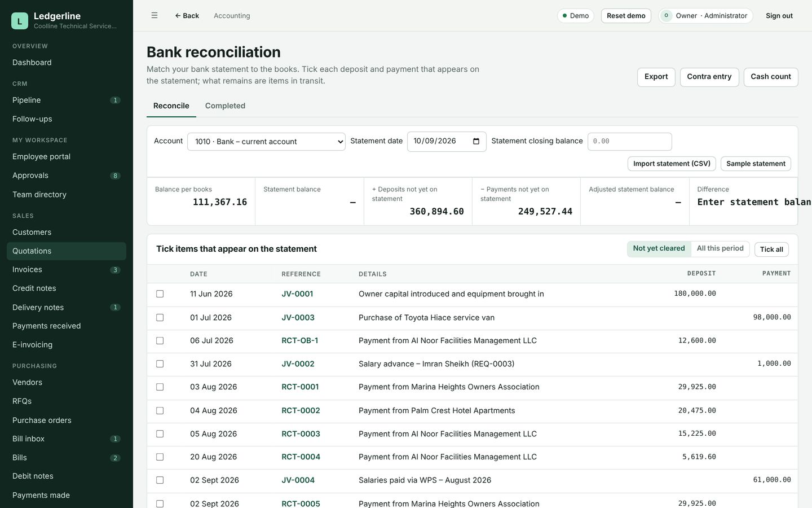Screen dimensions: 812x508
Task: Go Back using the header link
Action: (187, 16)
